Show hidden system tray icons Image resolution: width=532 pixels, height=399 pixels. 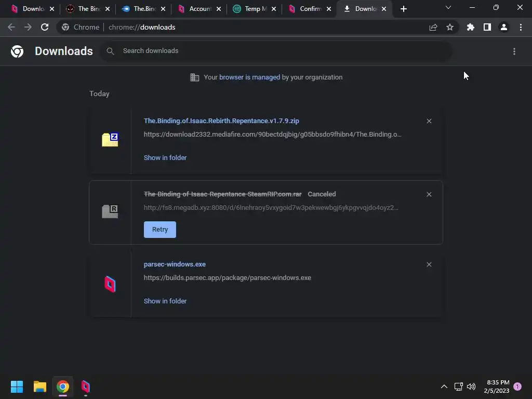pyautogui.click(x=444, y=387)
